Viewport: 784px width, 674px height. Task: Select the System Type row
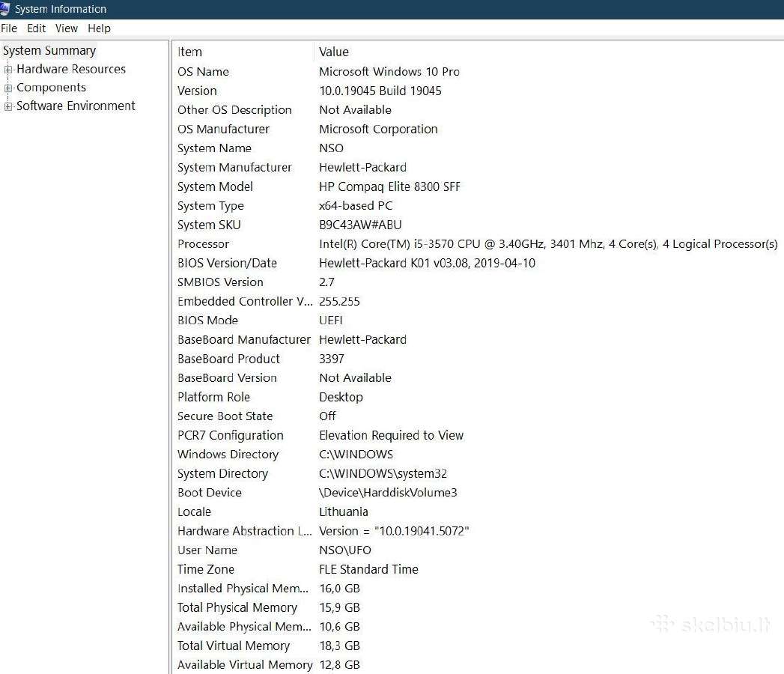point(210,206)
